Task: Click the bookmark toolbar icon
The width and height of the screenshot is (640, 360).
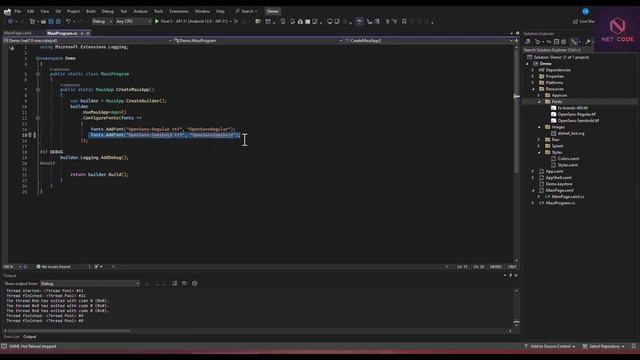Action: (404, 21)
